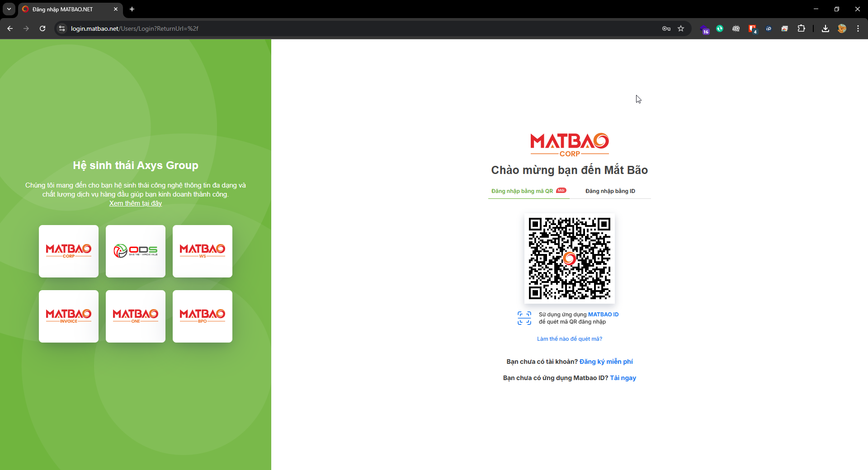This screenshot has width=868, height=470.
Task: Open the browser Extensions puzzle icon
Action: pos(801,28)
